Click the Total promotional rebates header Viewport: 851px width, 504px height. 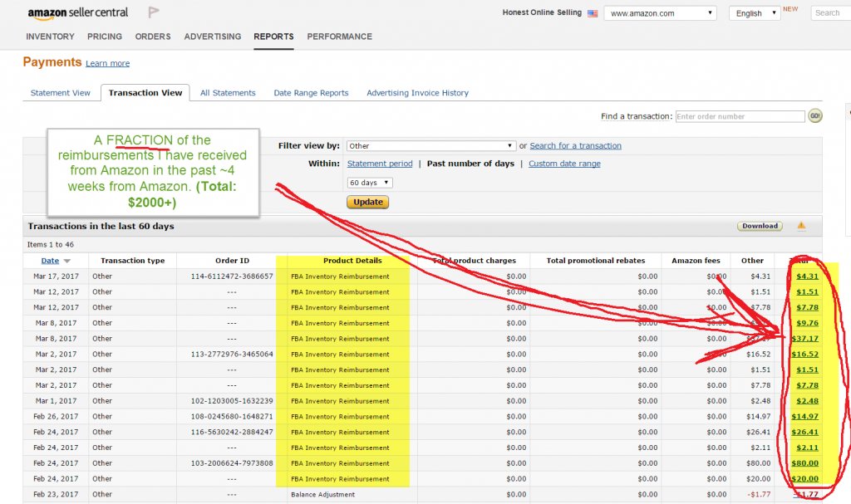click(x=595, y=261)
